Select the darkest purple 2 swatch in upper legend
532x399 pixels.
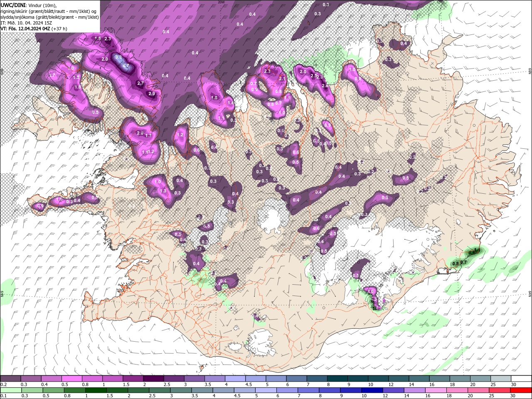point(153,379)
